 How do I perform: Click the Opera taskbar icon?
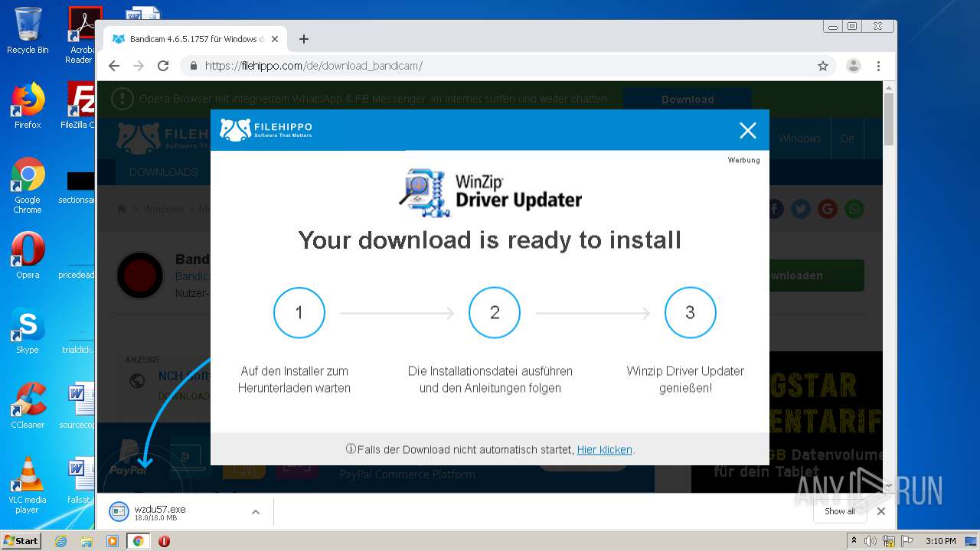[164, 541]
